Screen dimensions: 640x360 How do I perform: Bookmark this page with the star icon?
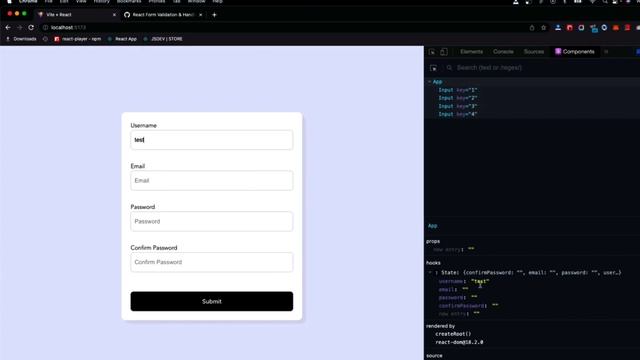[543, 28]
